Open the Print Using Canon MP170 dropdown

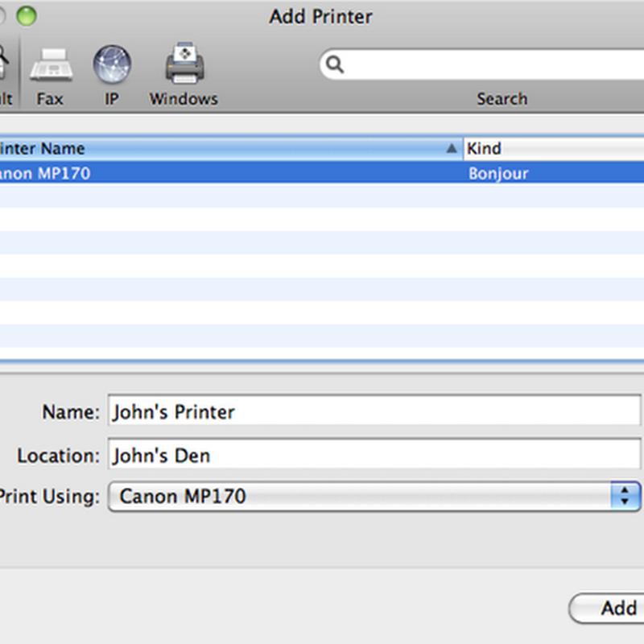pyautogui.click(x=374, y=497)
